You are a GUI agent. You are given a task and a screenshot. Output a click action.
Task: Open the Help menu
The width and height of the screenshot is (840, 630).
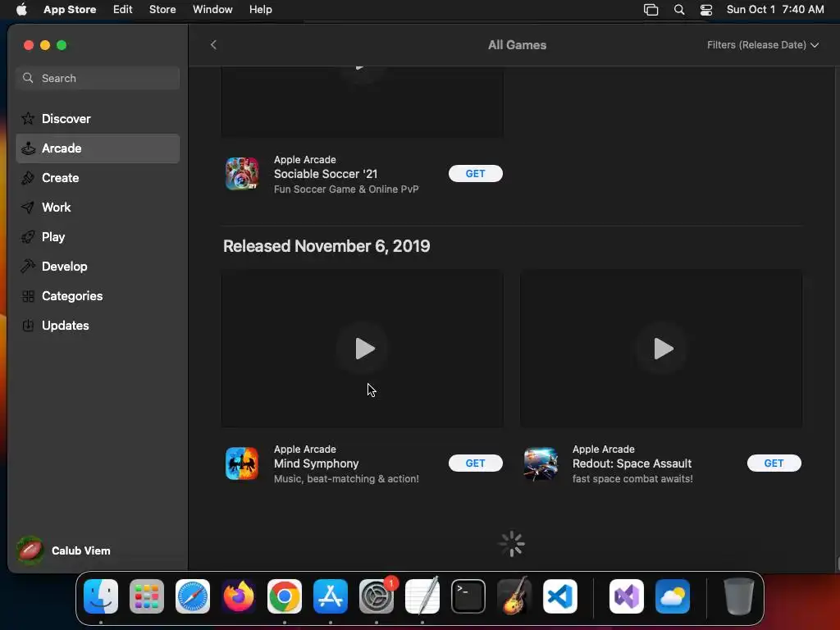click(260, 10)
